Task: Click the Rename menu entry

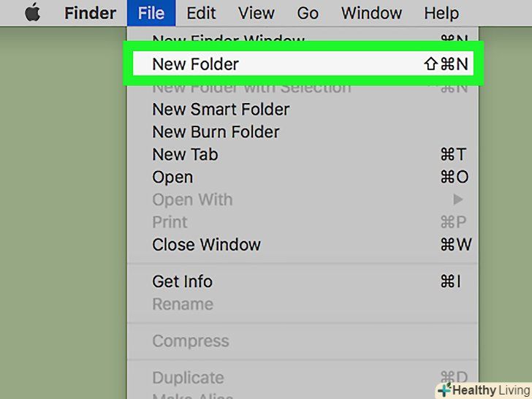Action: point(183,304)
